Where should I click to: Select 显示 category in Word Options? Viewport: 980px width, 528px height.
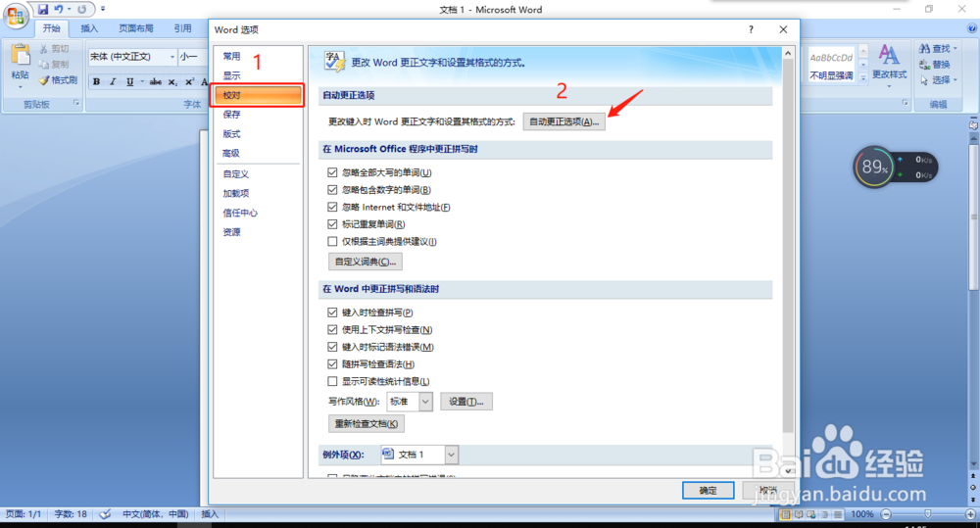point(258,75)
